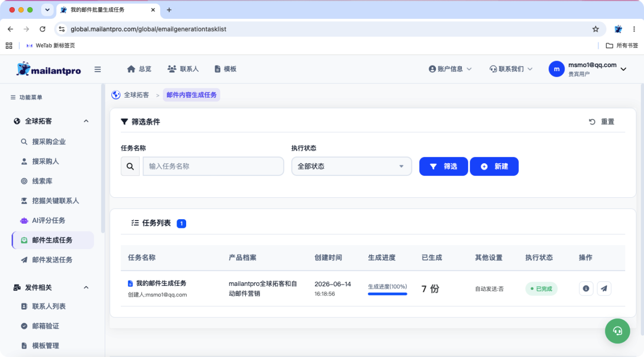Open 模板 top navigation item

coord(225,69)
